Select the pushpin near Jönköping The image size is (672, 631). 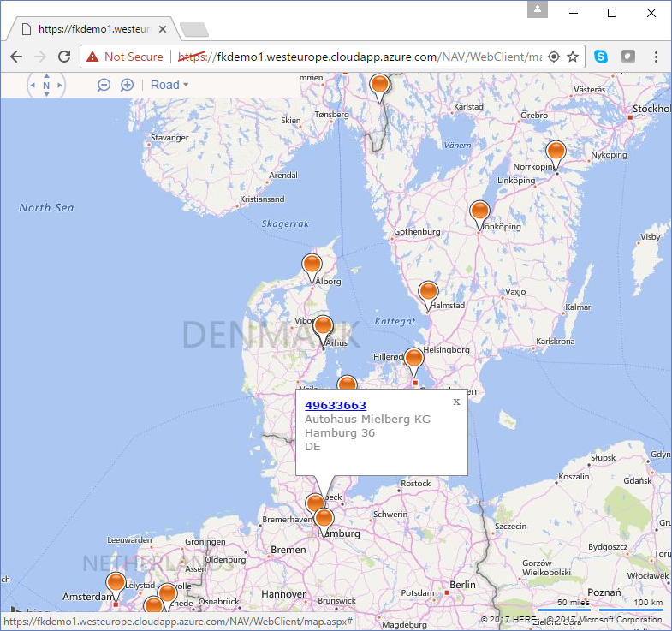tap(479, 212)
